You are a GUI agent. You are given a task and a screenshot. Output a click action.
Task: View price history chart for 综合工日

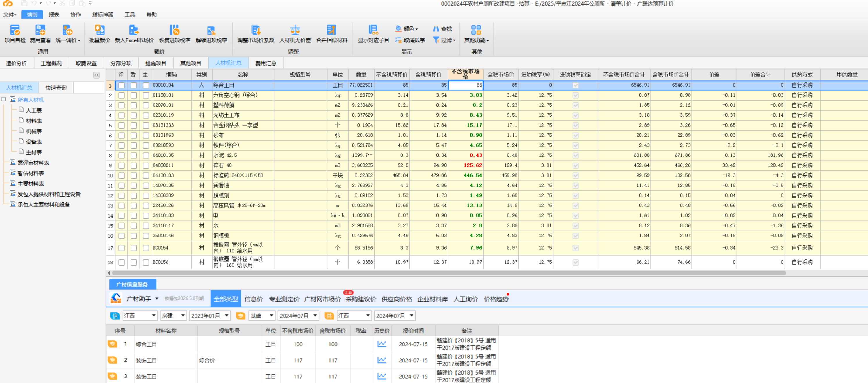(x=382, y=344)
